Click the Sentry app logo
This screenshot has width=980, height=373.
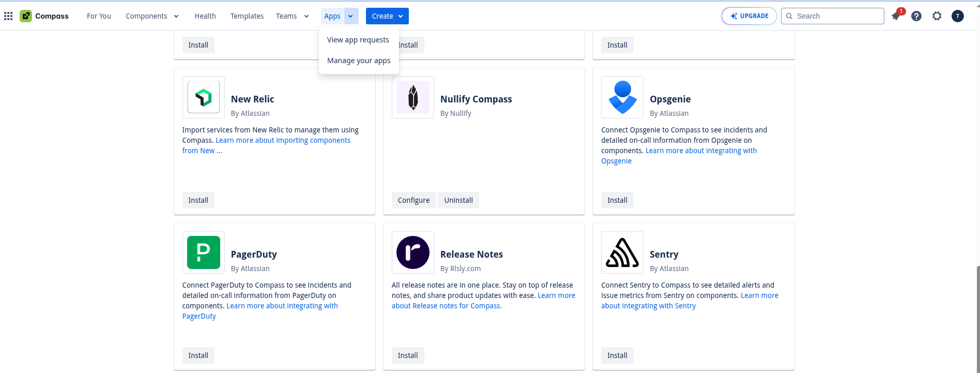[622, 252]
